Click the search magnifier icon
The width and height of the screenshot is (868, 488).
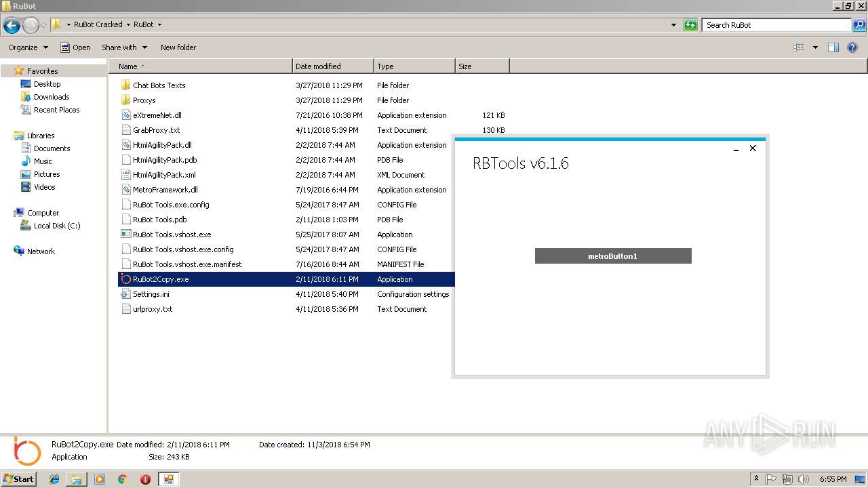(859, 25)
